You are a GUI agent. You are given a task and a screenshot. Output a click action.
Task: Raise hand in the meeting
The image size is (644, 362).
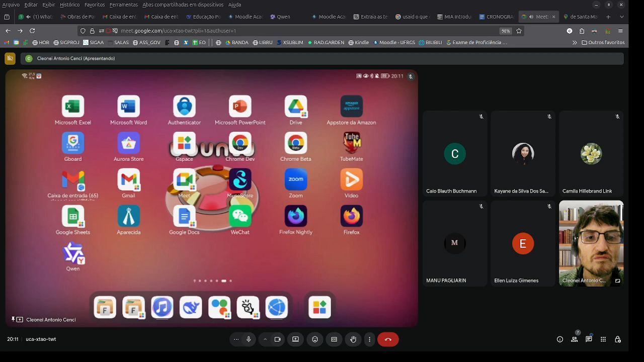353,339
